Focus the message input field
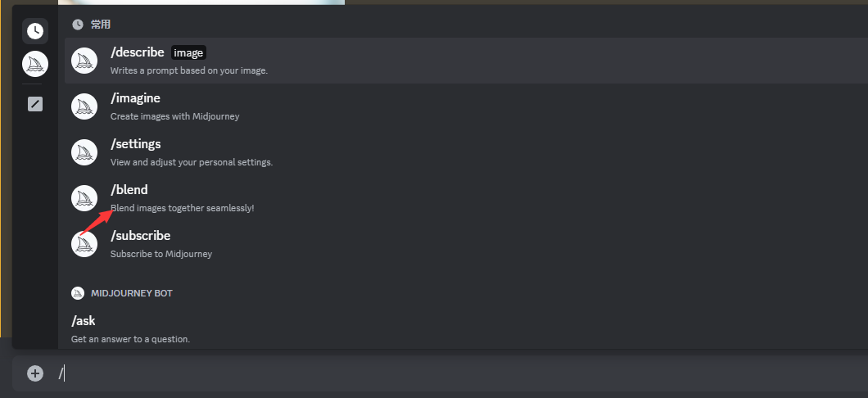868x398 pixels. point(409,373)
